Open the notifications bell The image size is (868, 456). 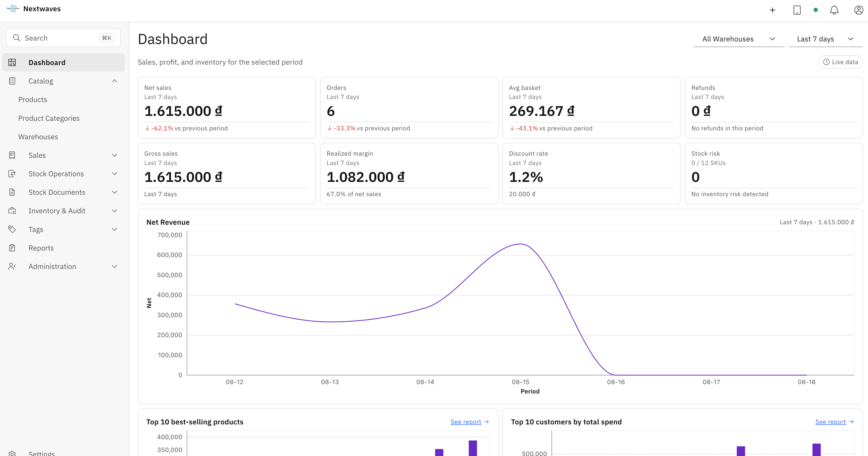coord(834,10)
